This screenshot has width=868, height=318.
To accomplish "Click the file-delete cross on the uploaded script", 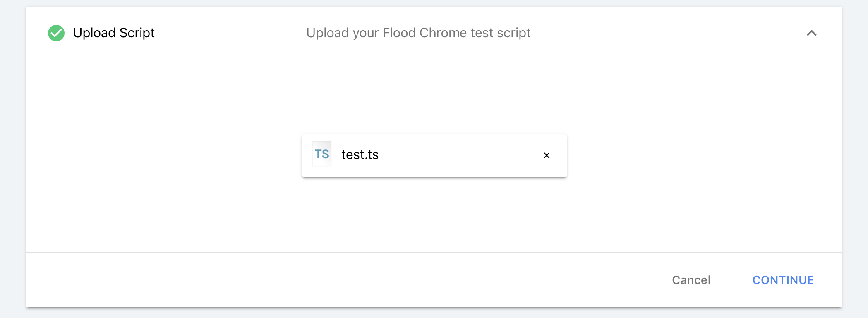I will [x=547, y=155].
